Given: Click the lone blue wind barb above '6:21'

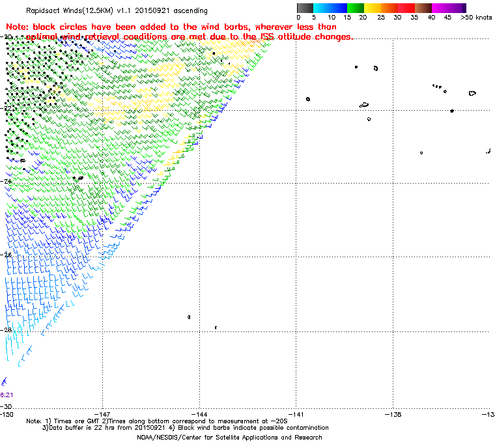Looking at the screenshot, I should click(x=4, y=382).
